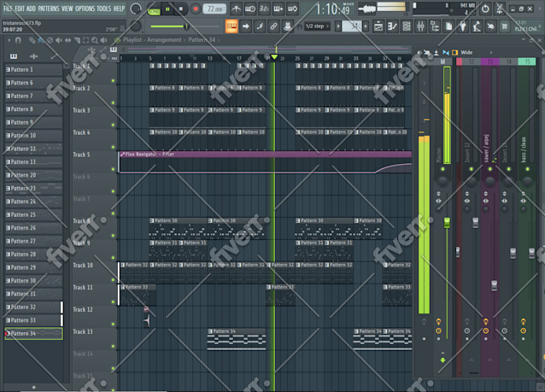Open the TOOLS menu
The width and height of the screenshot is (545, 392).
(x=104, y=9)
